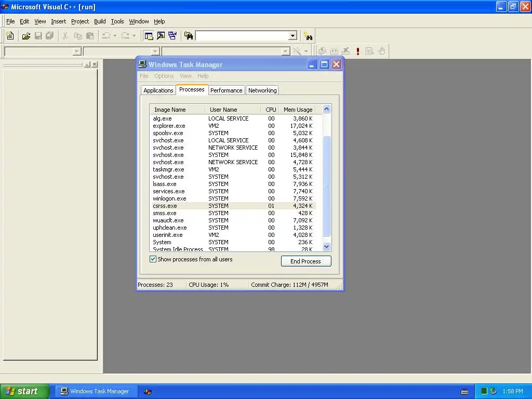Screen dimensions: 532x399
Task: Select the userinit.exe process row
Action: (233, 235)
